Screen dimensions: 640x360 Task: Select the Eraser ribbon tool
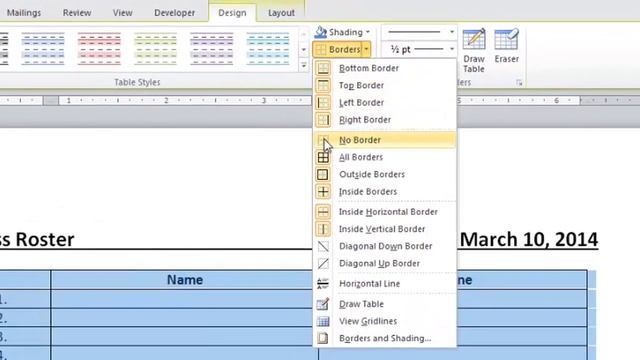[x=507, y=46]
